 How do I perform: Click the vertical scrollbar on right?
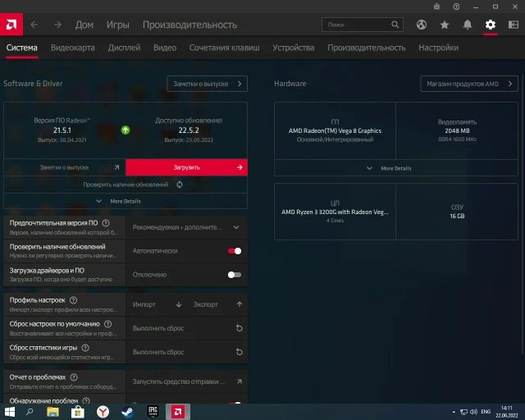pos(523,214)
